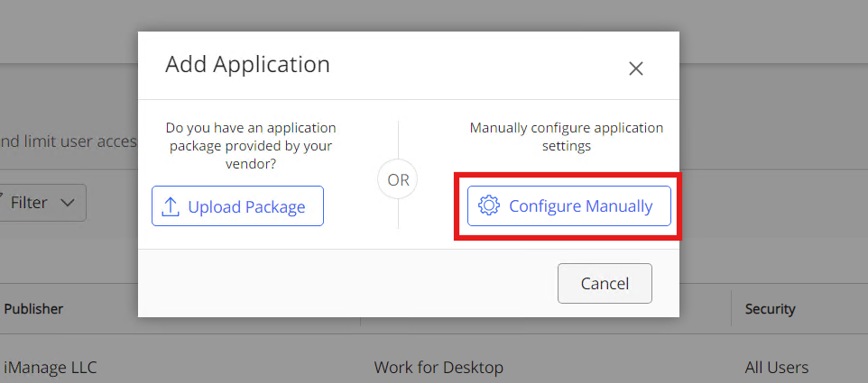Select the iManage LLC publisher row
This screenshot has width=868, height=383.
[x=51, y=367]
